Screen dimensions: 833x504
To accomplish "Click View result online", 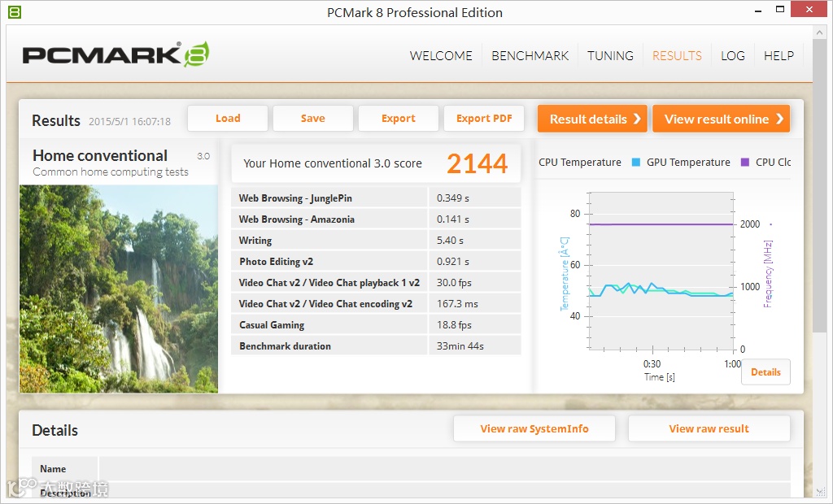I will (721, 119).
